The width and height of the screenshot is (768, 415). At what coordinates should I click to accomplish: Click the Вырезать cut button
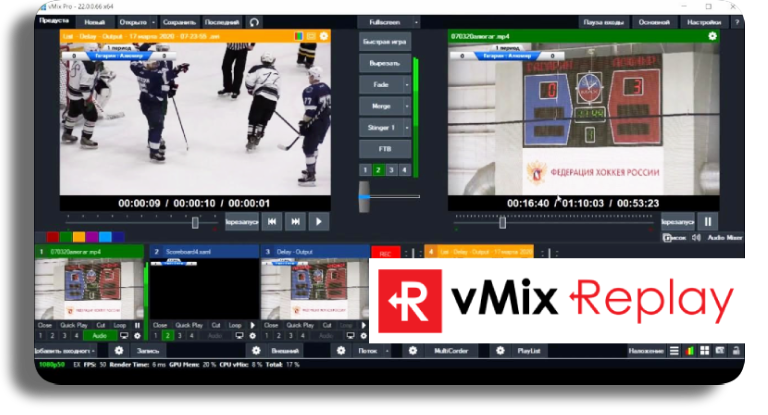click(x=384, y=63)
